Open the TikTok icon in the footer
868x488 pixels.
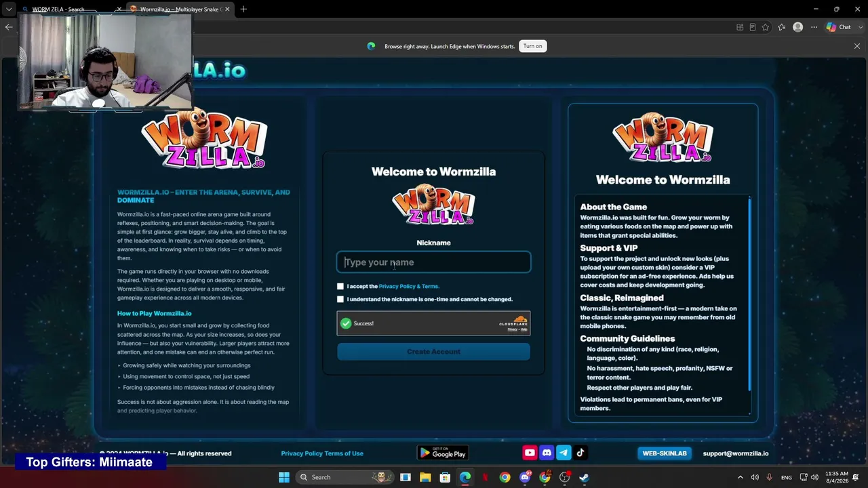[x=580, y=453]
